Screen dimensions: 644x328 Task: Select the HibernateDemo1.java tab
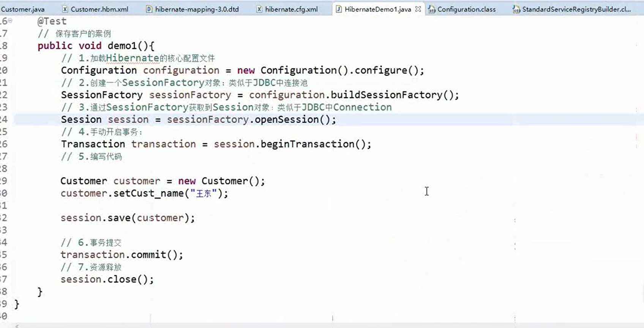coord(378,9)
